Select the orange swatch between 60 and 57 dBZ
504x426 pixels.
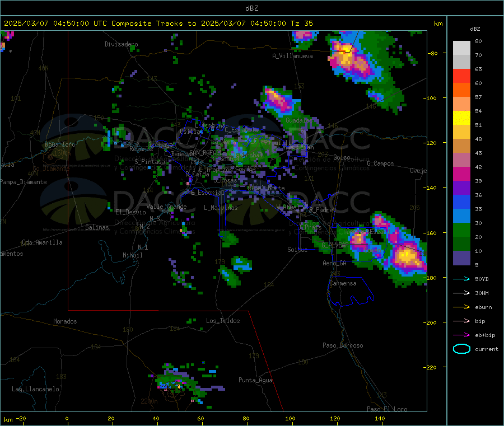(x=461, y=90)
